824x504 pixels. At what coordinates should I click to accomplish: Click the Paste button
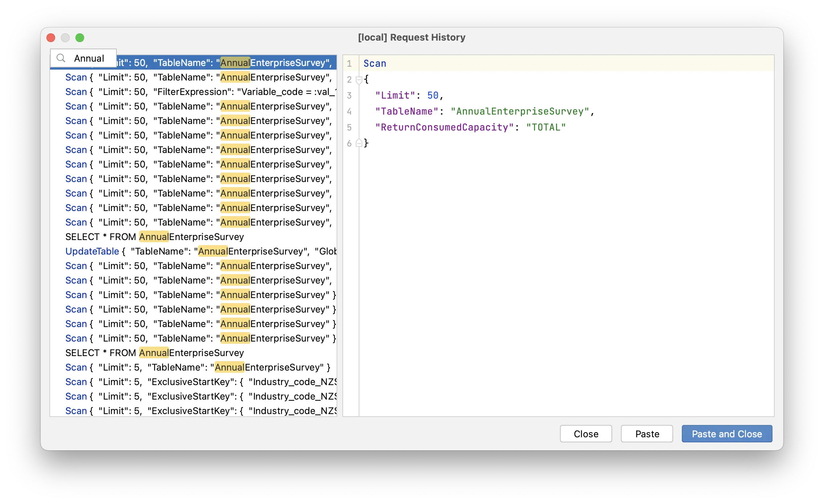647,434
